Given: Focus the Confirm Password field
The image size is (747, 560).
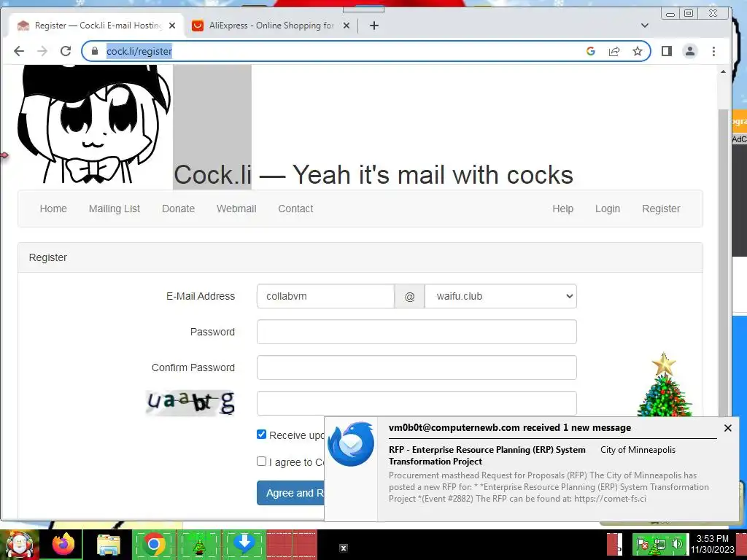Looking at the screenshot, I should pos(417,367).
